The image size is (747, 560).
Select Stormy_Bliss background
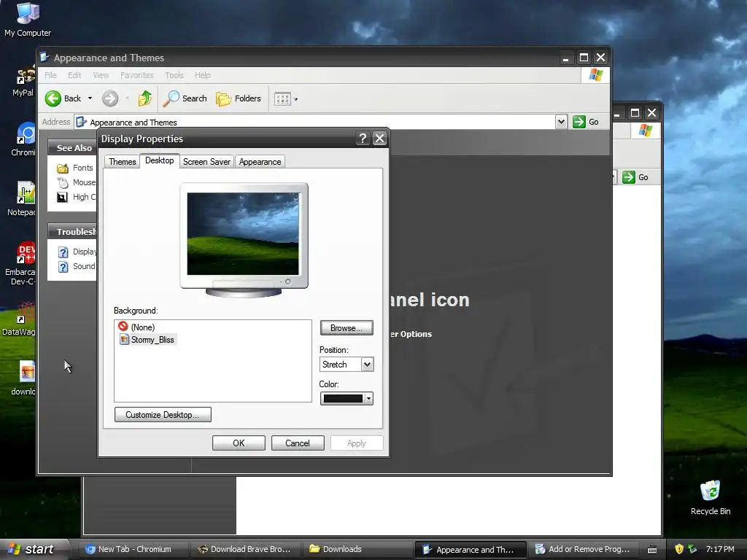click(x=147, y=340)
